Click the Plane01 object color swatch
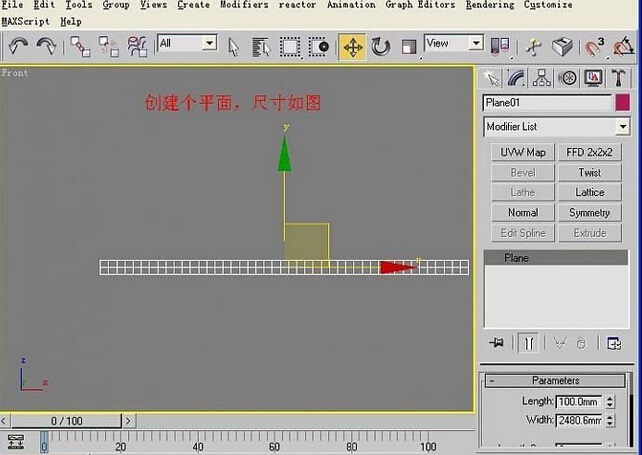642x455 pixels. (622, 103)
